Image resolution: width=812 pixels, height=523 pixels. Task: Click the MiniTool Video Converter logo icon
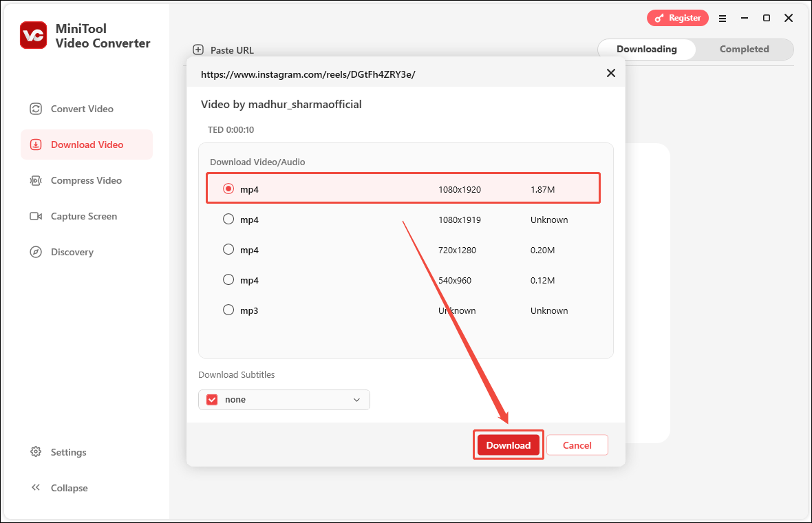(x=34, y=35)
